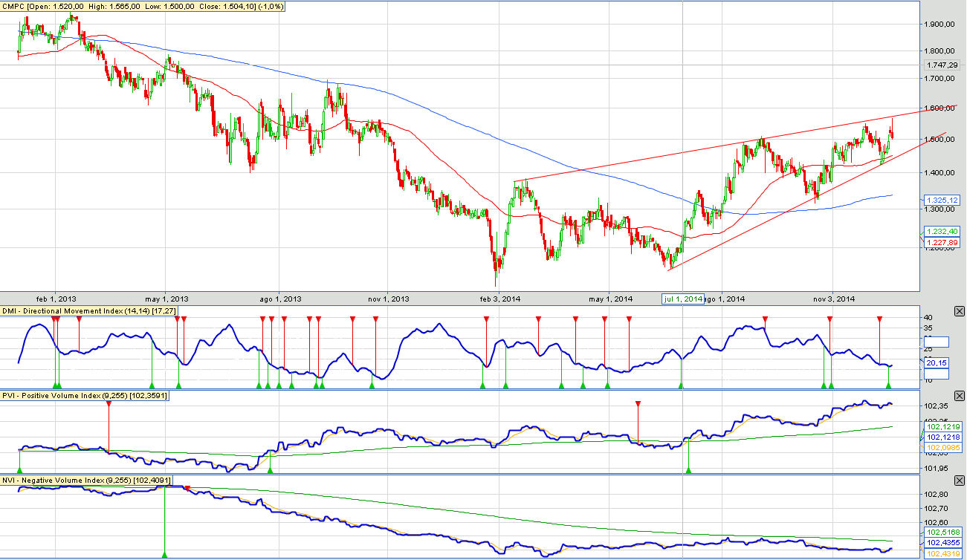967x560 pixels.
Task: Click the 1.747,29 cursor price tag
Action: [941, 65]
